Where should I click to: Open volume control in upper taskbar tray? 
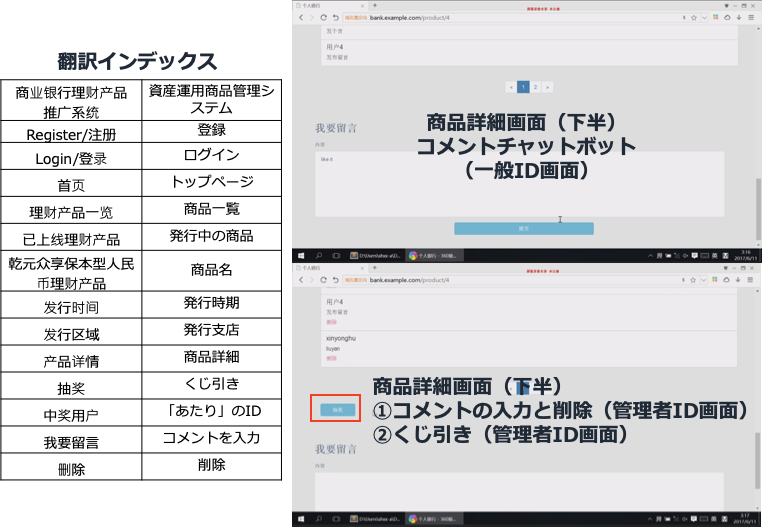[685, 256]
